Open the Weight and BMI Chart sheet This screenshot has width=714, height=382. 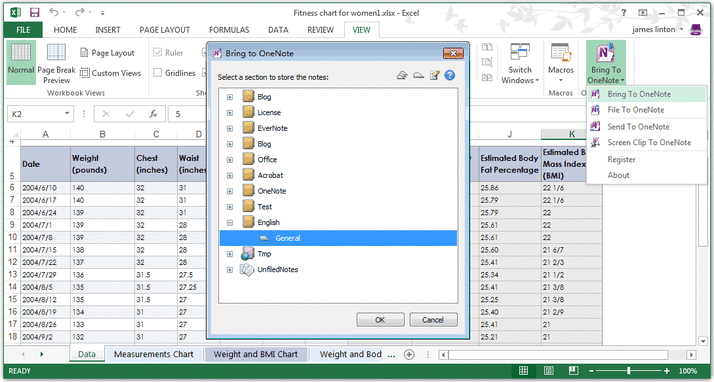[255, 354]
